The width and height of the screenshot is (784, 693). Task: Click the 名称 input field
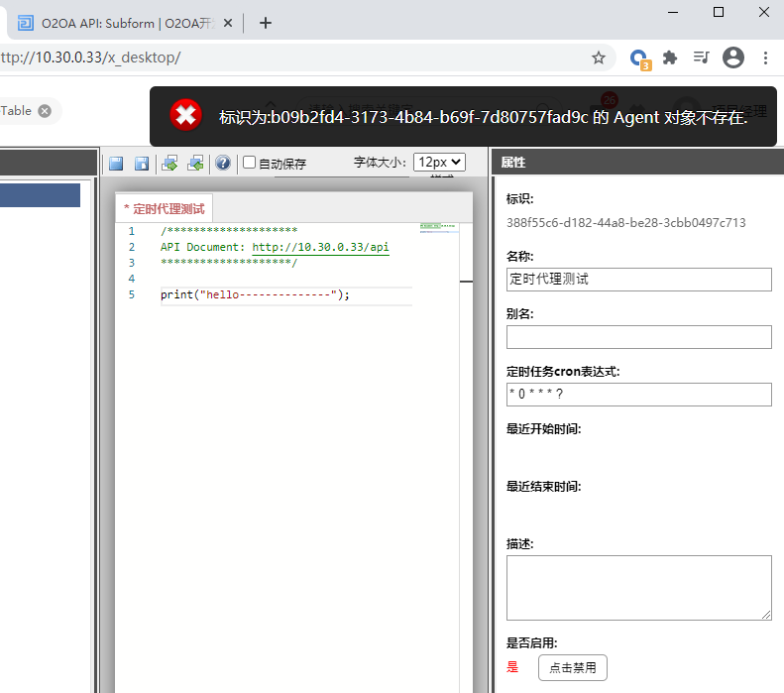tap(638, 280)
